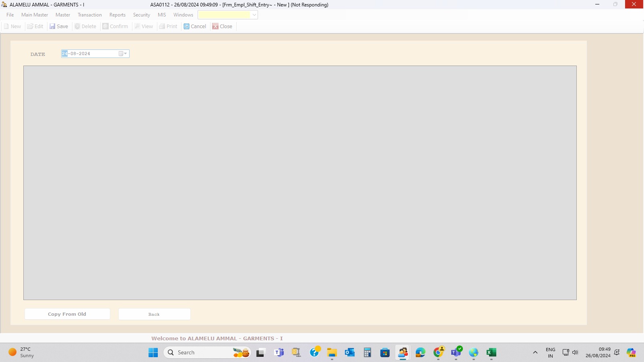Expand the yellow combo box in menu bar
The width and height of the screenshot is (644, 362).
[254, 15]
